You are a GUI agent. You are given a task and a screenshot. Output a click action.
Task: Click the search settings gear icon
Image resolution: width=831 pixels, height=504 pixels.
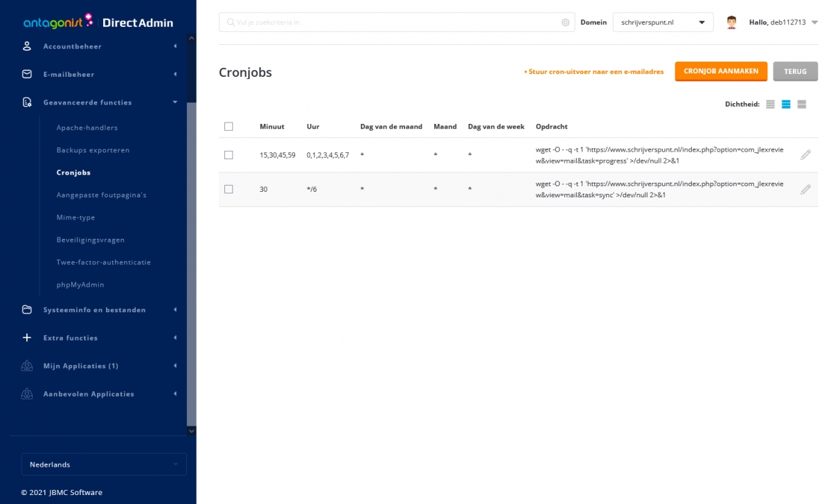tap(565, 22)
